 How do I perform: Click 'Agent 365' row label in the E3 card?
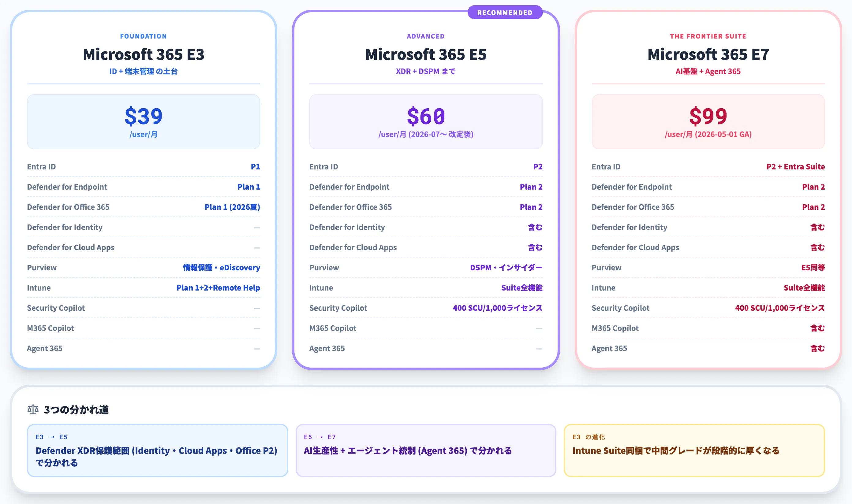pos(44,348)
